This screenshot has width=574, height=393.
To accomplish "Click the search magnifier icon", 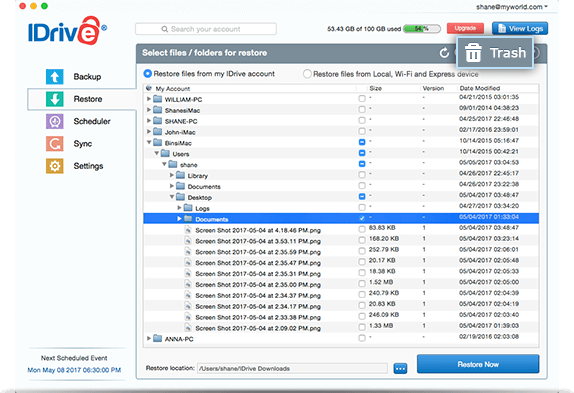I will click(165, 29).
